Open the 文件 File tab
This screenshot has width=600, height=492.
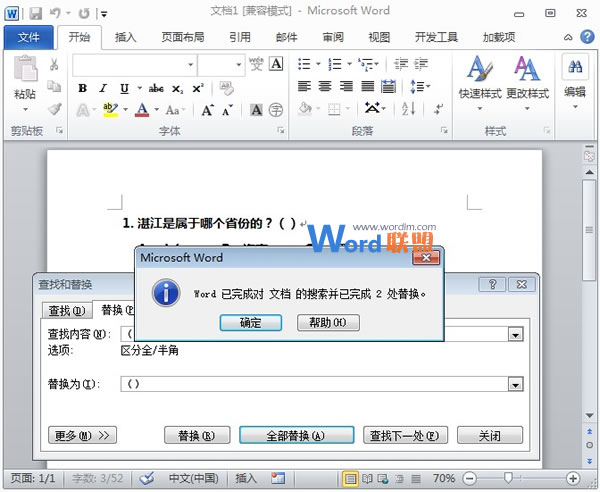28,37
